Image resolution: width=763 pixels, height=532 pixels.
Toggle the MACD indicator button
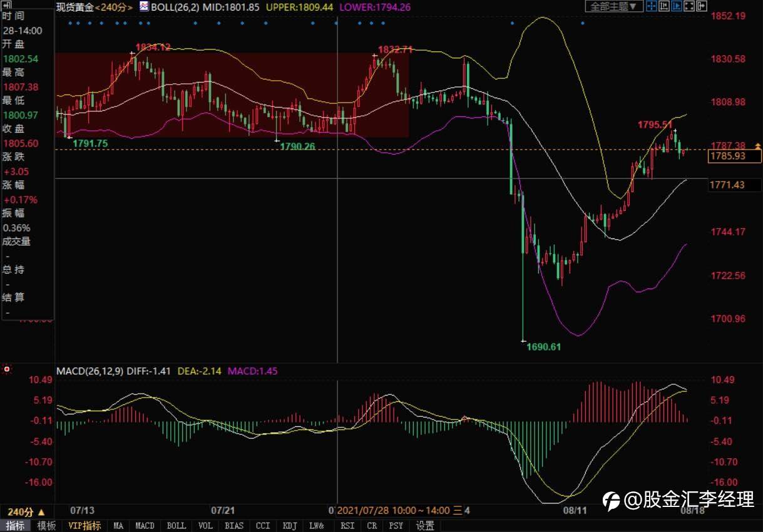coord(145,526)
